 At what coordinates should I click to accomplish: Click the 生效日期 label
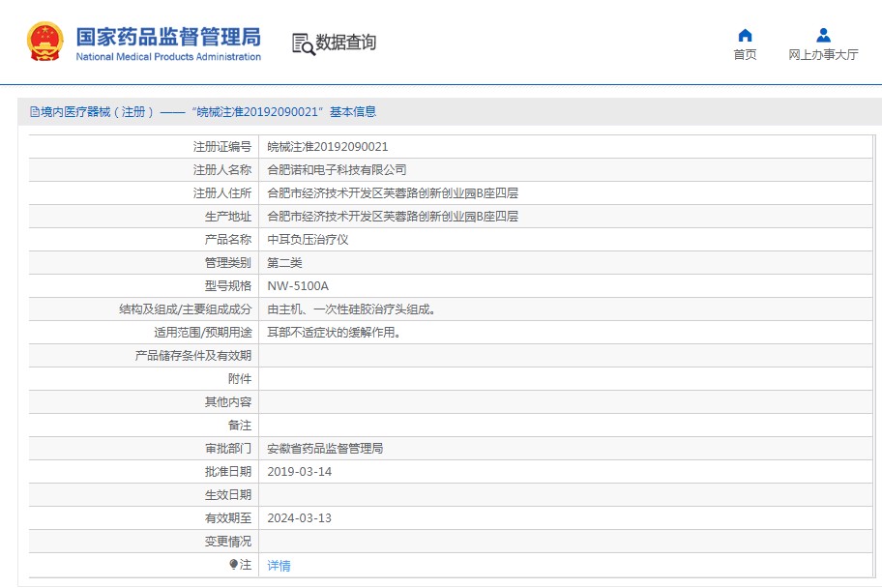(x=228, y=495)
